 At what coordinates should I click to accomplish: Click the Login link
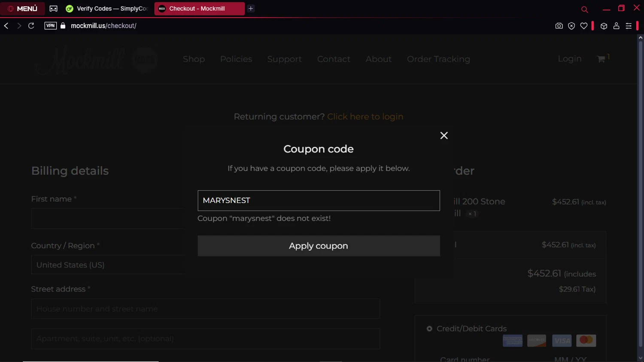tap(569, 59)
